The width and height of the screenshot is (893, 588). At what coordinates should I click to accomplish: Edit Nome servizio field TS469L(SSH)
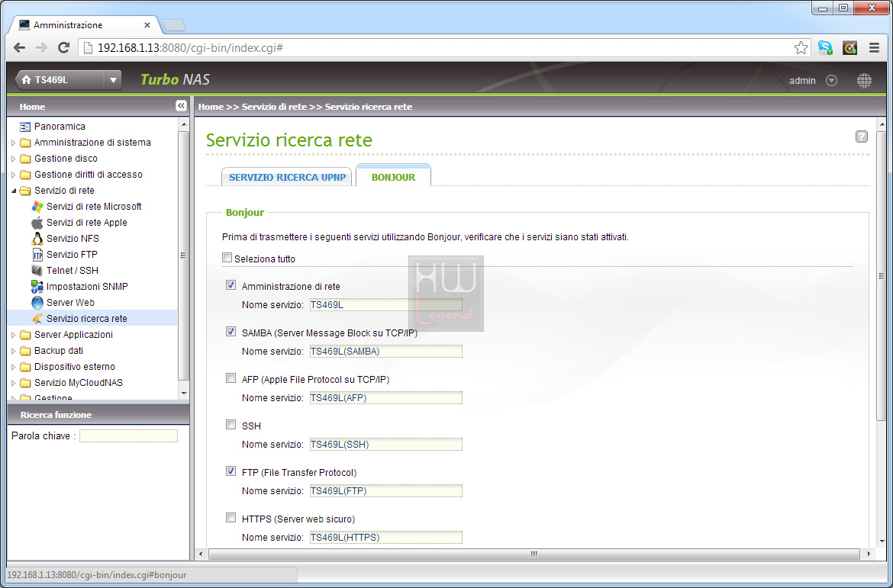[x=385, y=444]
